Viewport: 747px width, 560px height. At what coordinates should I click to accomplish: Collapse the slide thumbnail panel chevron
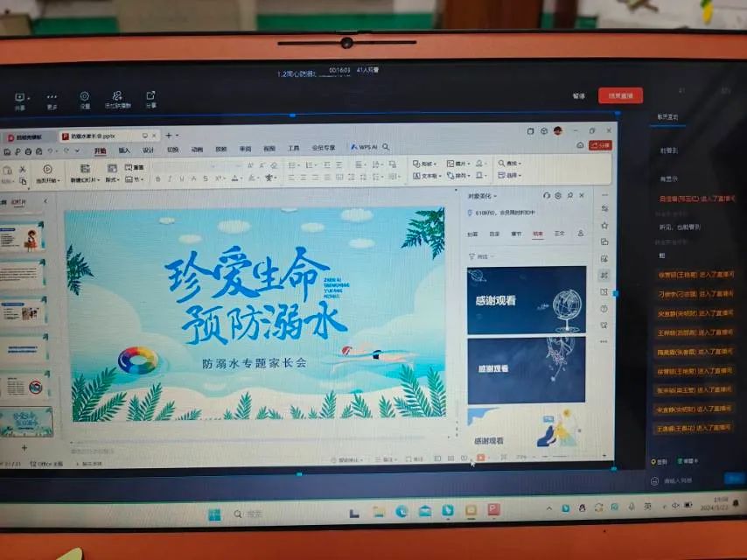pos(45,201)
